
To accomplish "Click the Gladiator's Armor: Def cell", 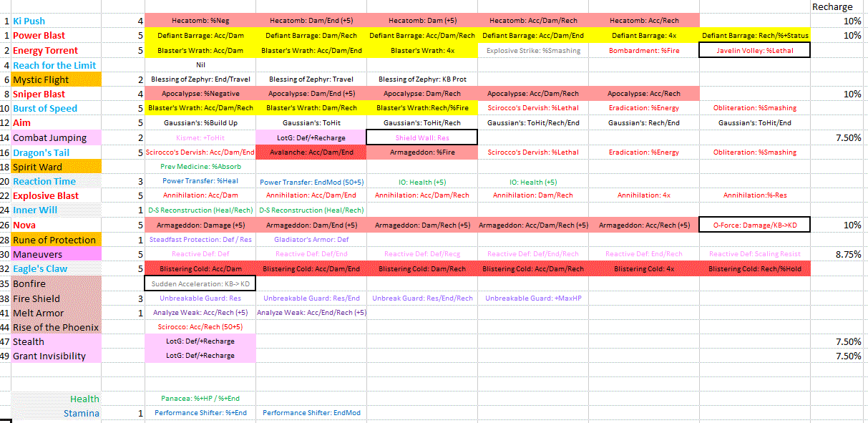I will (x=311, y=240).
